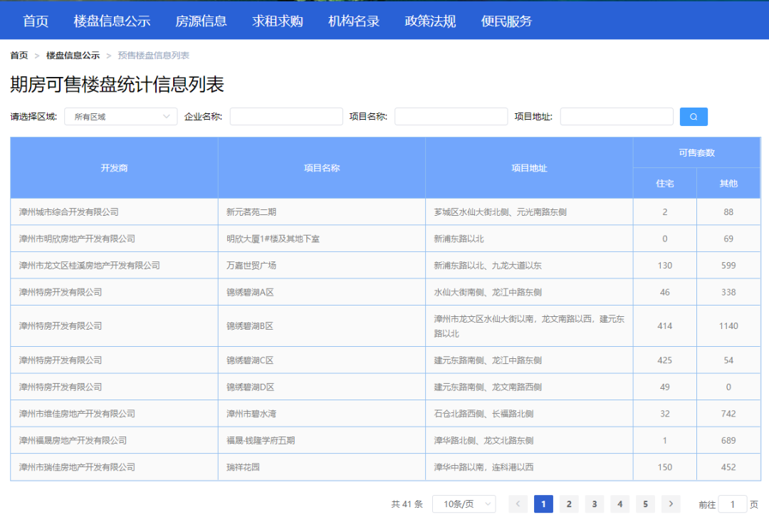This screenshot has height=532, width=769.
Task: Go to page 1 in pagination
Action: click(543, 504)
